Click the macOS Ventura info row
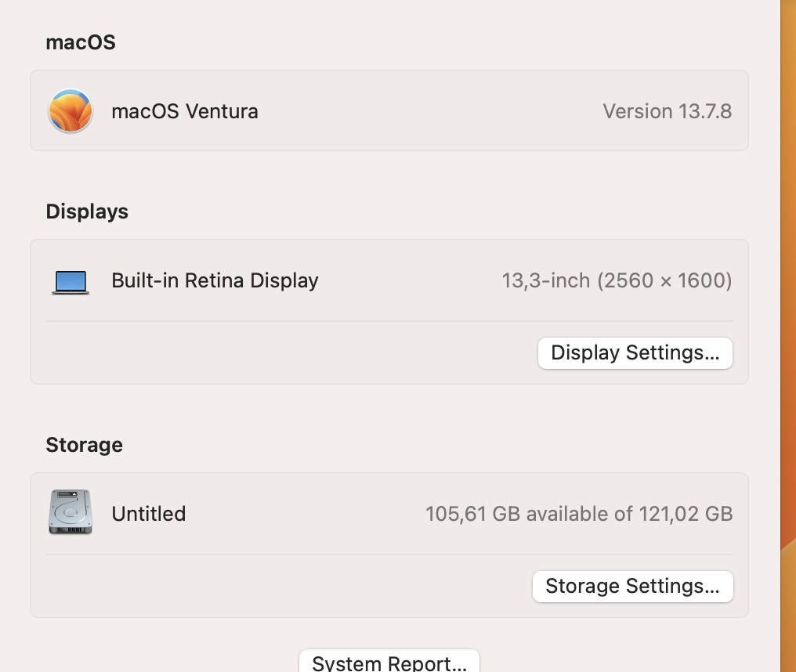This screenshot has width=796, height=672. [x=389, y=110]
